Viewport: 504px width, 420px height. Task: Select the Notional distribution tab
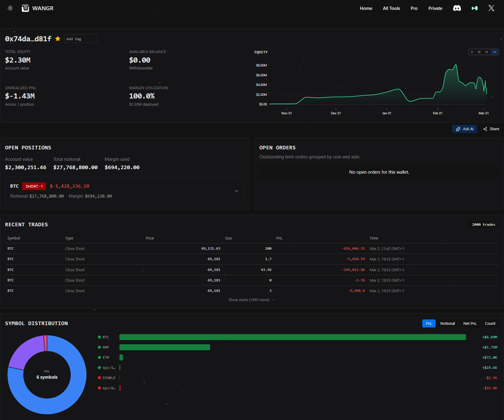[447, 324]
